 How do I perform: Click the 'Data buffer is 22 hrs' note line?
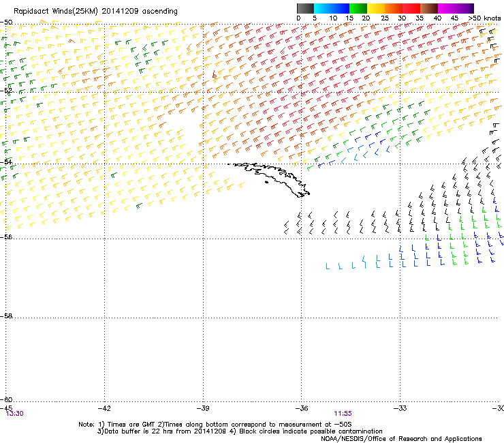[240, 431]
